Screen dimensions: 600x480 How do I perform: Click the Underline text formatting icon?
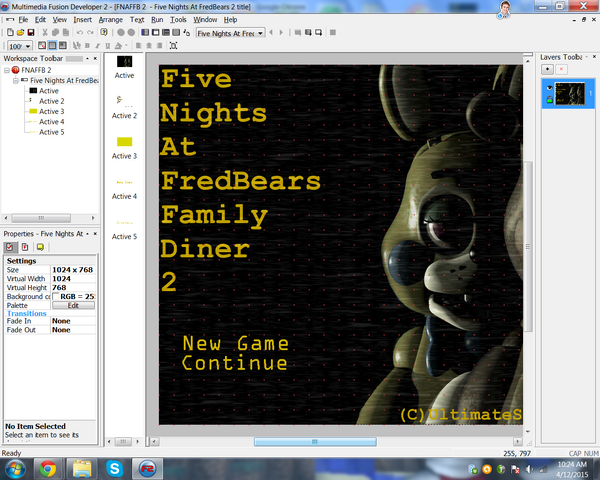pos(108,46)
